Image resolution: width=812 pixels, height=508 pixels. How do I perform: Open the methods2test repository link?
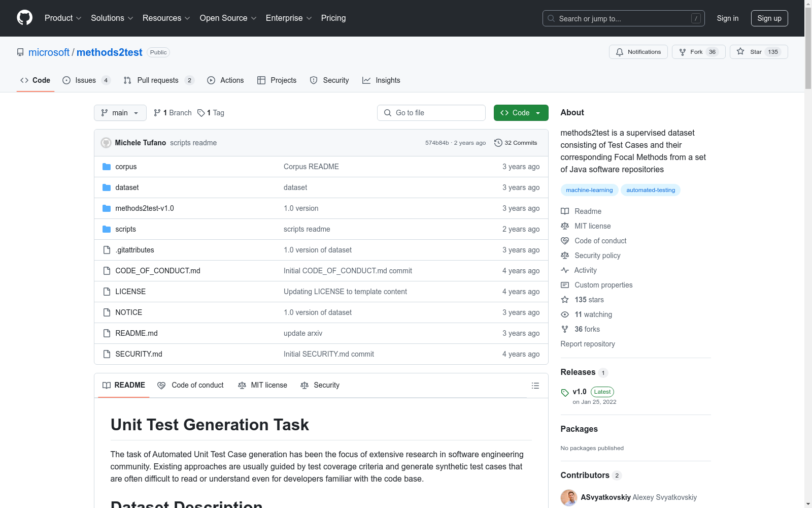[110, 52]
